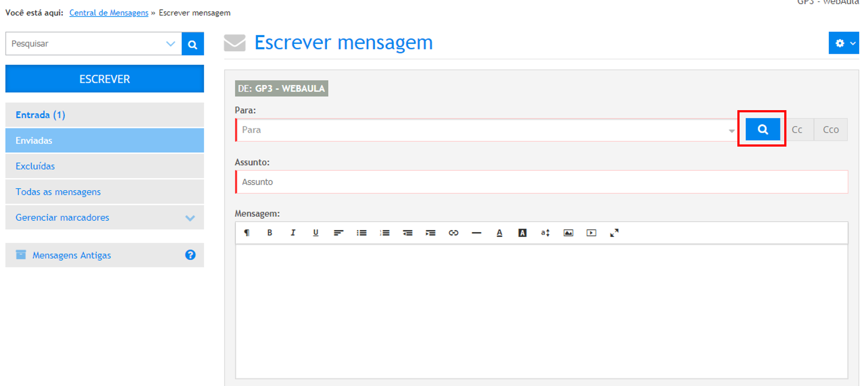Open the Pesquisar dropdown arrow
The height and width of the screenshot is (386, 868).
[x=171, y=44]
